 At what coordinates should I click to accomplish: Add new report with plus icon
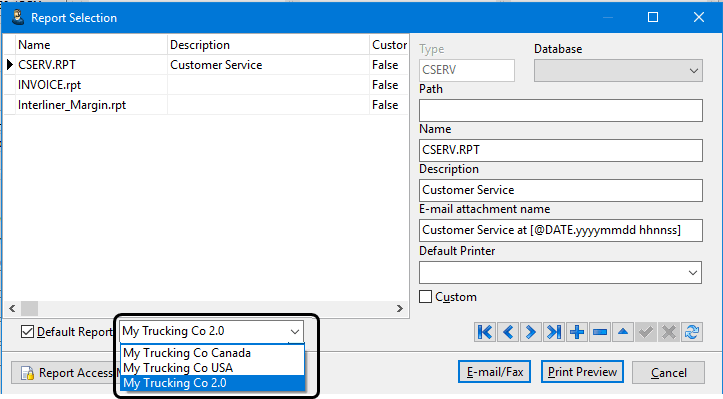577,332
